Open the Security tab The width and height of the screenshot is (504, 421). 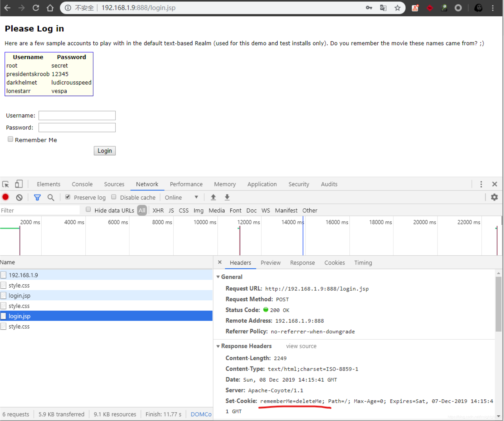299,184
